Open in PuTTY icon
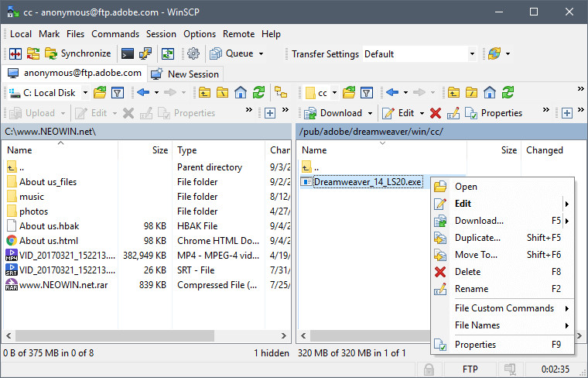 click(x=145, y=53)
